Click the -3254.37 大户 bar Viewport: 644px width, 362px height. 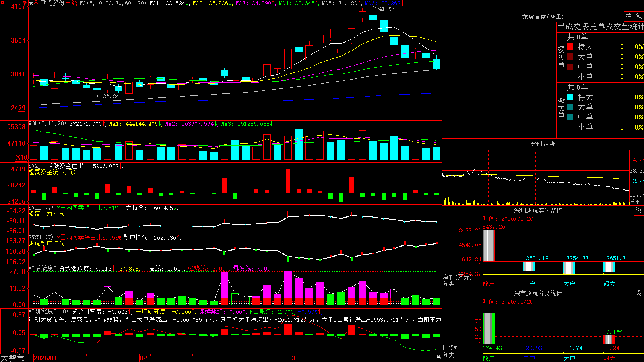click(x=569, y=268)
